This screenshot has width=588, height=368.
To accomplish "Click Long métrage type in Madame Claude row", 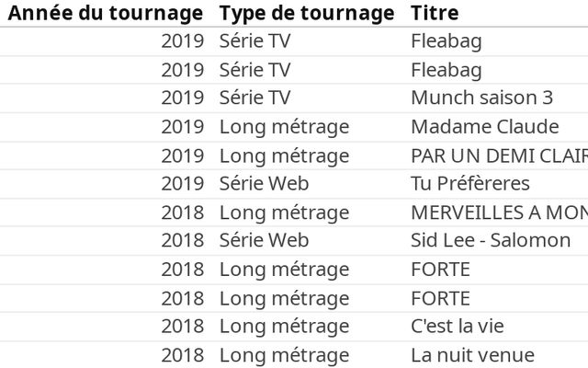I will (x=284, y=127).
